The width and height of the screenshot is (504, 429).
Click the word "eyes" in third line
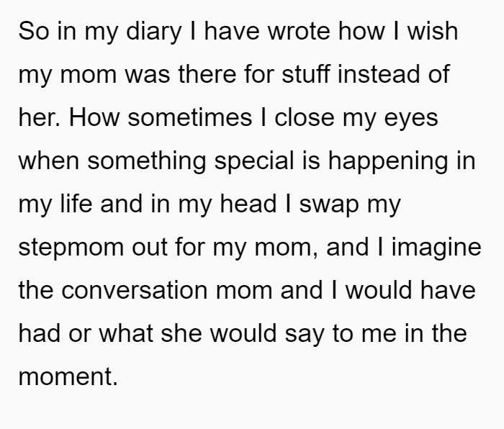point(411,118)
